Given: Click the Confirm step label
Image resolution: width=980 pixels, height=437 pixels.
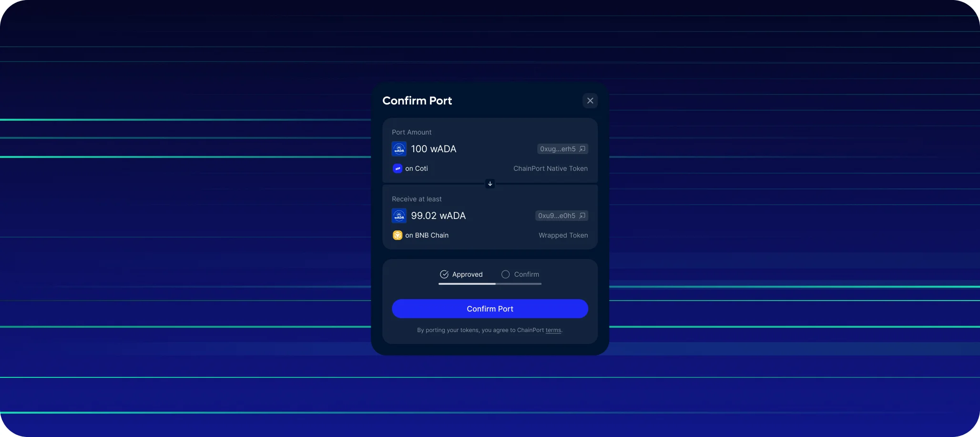Looking at the screenshot, I should (x=527, y=274).
